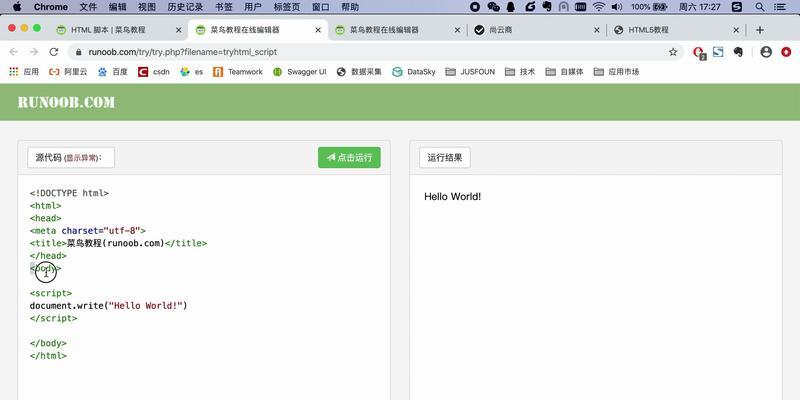The width and height of the screenshot is (800, 400).
Task: Open the 应用 apps grid bookmark
Action: click(24, 72)
